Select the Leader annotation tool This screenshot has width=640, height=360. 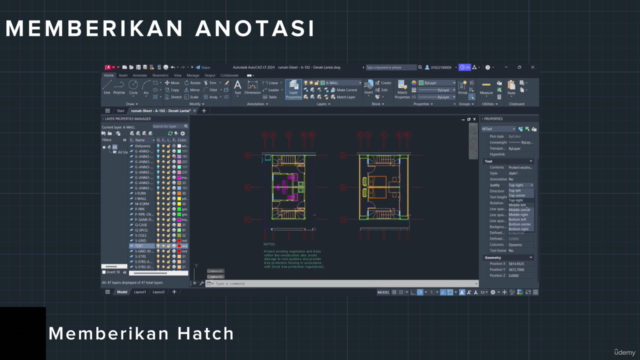(271, 90)
